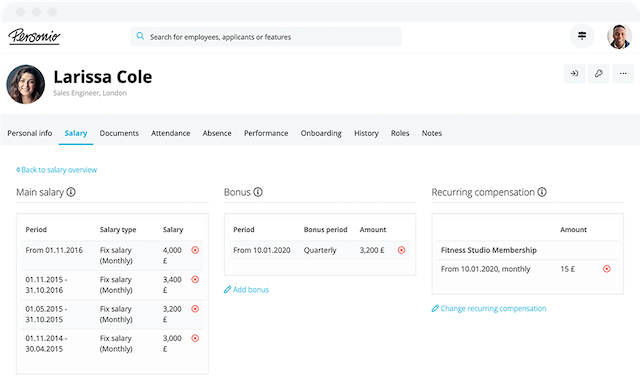Click the Add bonus link
Viewport: 640px width, 384px height.
click(x=247, y=290)
